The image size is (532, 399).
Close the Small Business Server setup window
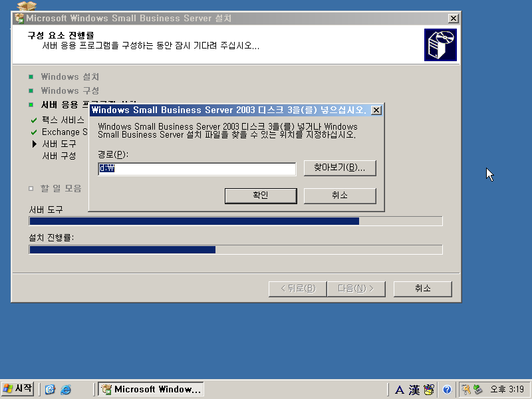[453, 19]
